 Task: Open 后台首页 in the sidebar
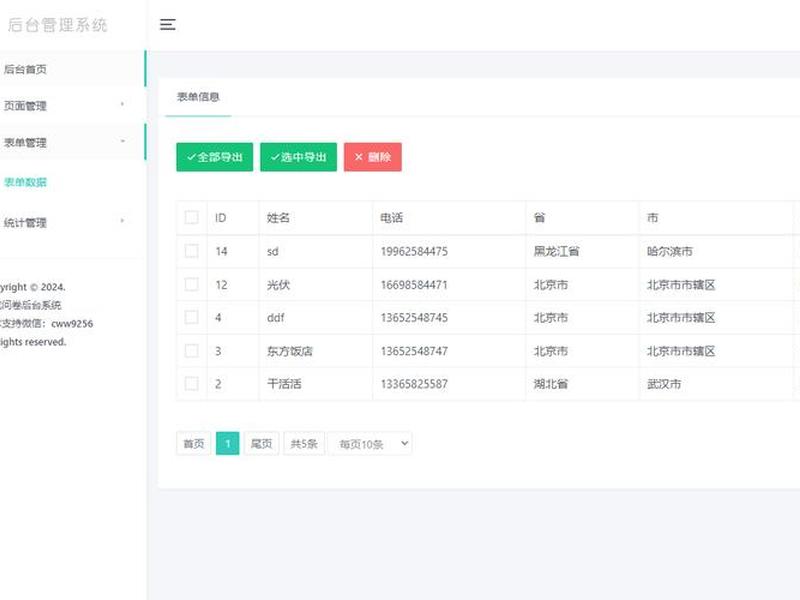(x=72, y=69)
